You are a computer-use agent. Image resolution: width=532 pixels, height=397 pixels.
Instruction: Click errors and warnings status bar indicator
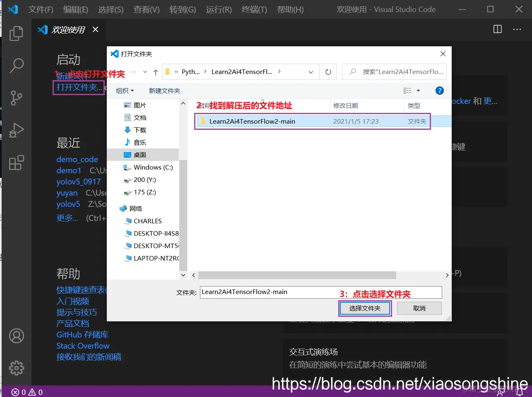point(27,392)
